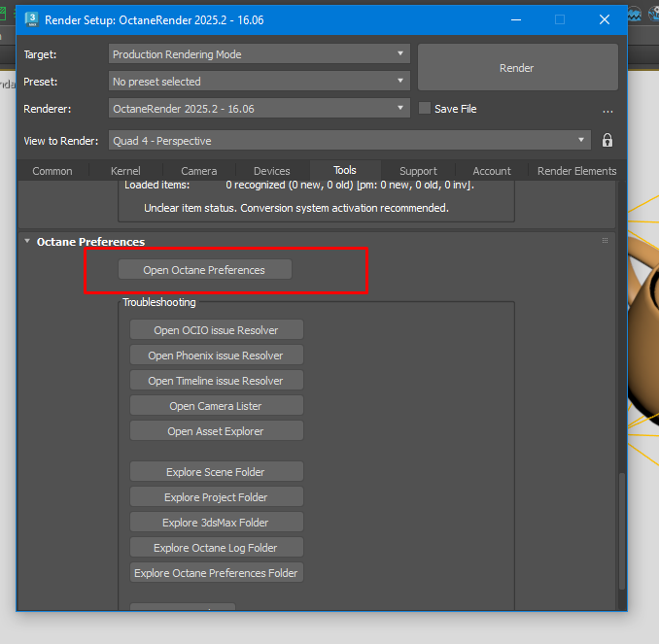Open the Save File browse ellipsis
Viewport: 659px width, 644px height.
607,110
